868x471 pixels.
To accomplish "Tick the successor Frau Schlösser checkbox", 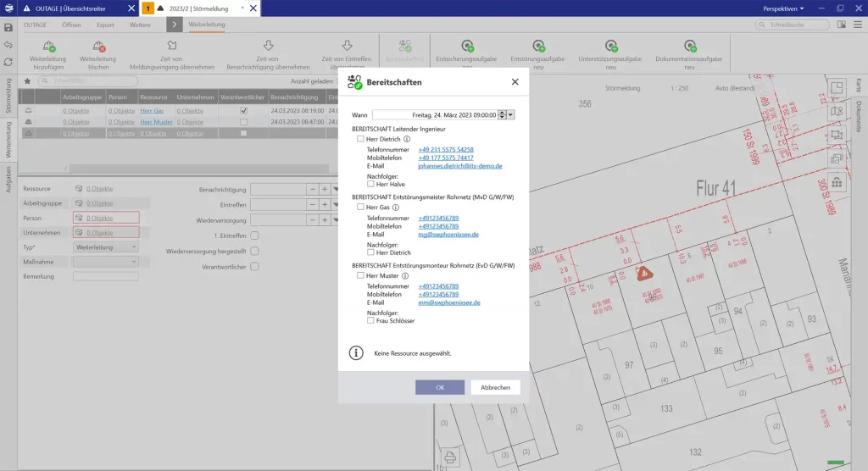I will click(x=370, y=320).
